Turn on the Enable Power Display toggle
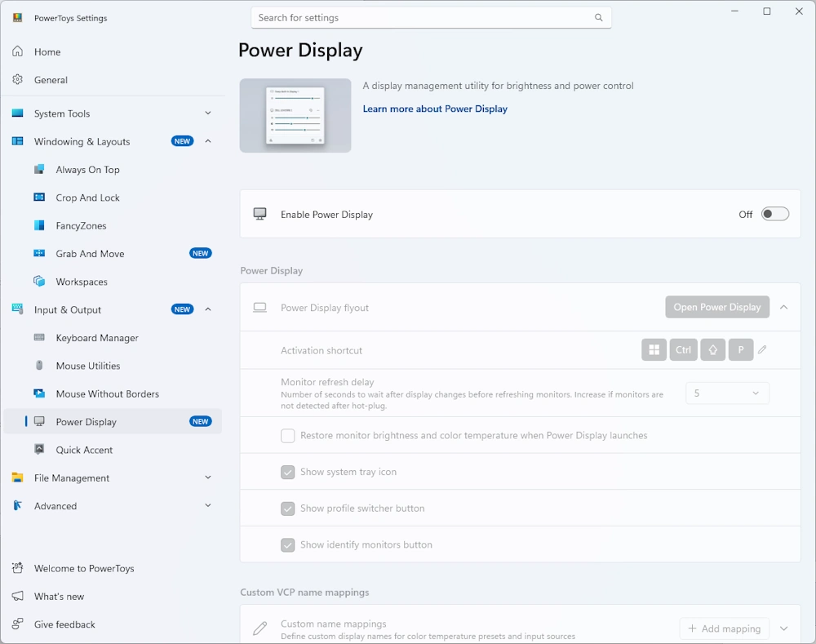This screenshot has width=816, height=644. [x=774, y=215]
